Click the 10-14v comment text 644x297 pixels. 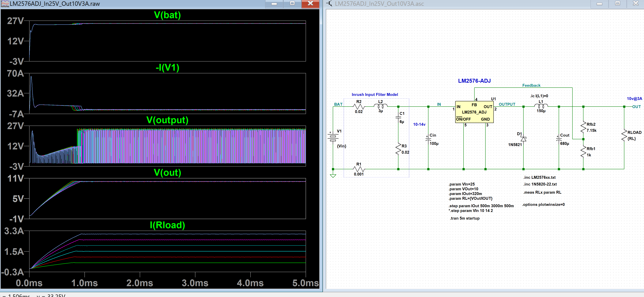point(419,124)
